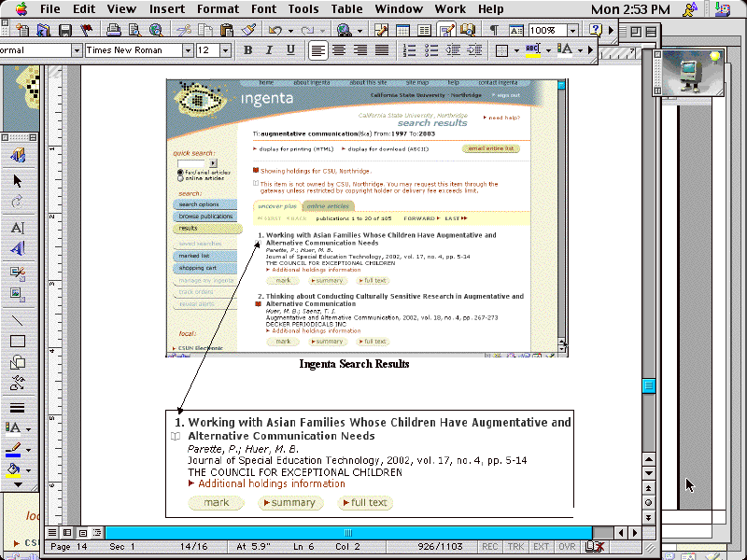Toggle Bold formatting
This screenshot has height=560, width=747.
tap(247, 50)
